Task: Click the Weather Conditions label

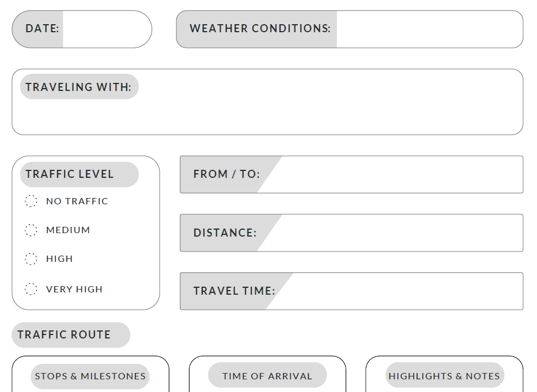Action: click(260, 28)
